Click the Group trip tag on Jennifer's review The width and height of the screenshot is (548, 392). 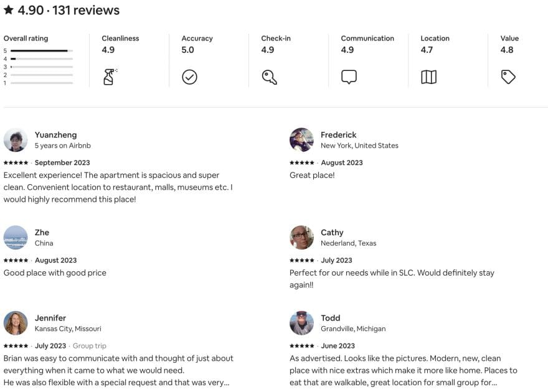point(90,346)
